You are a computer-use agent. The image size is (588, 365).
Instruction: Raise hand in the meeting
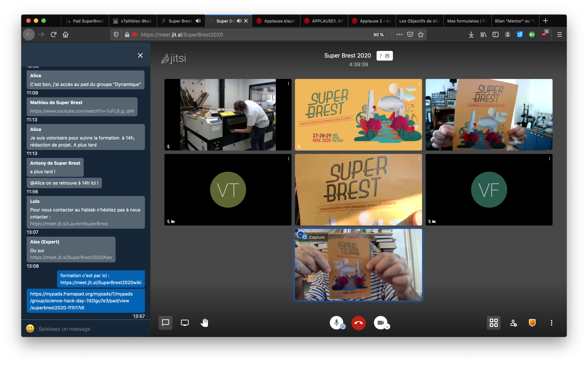click(204, 323)
